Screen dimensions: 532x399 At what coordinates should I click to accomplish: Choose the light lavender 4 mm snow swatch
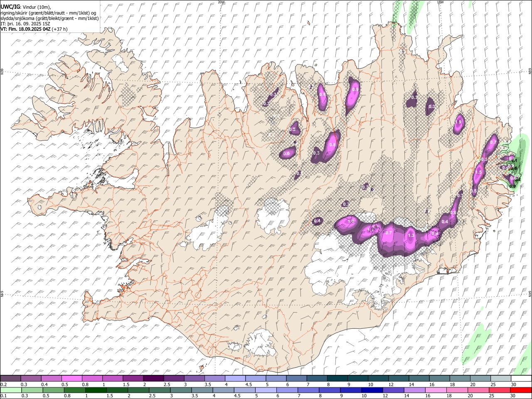235,379
